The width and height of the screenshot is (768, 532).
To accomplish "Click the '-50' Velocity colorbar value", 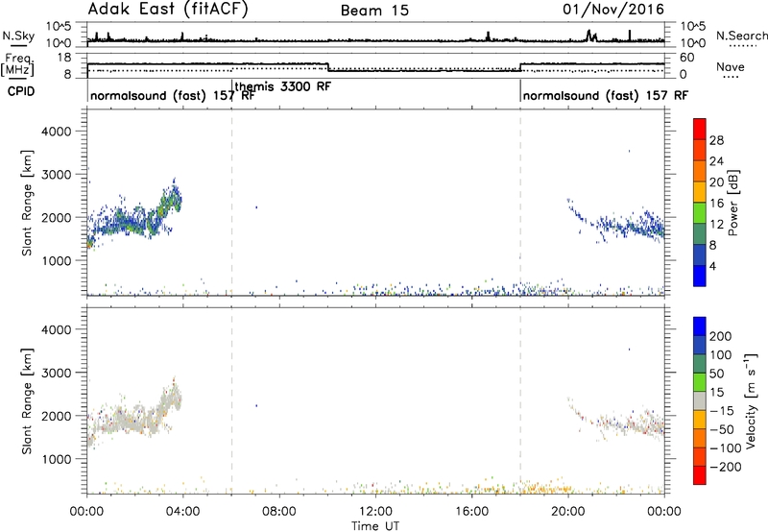I will pyautogui.click(x=722, y=429).
